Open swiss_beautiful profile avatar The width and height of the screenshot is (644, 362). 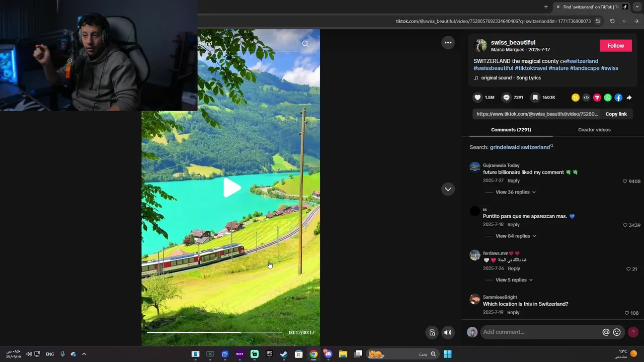click(480, 46)
